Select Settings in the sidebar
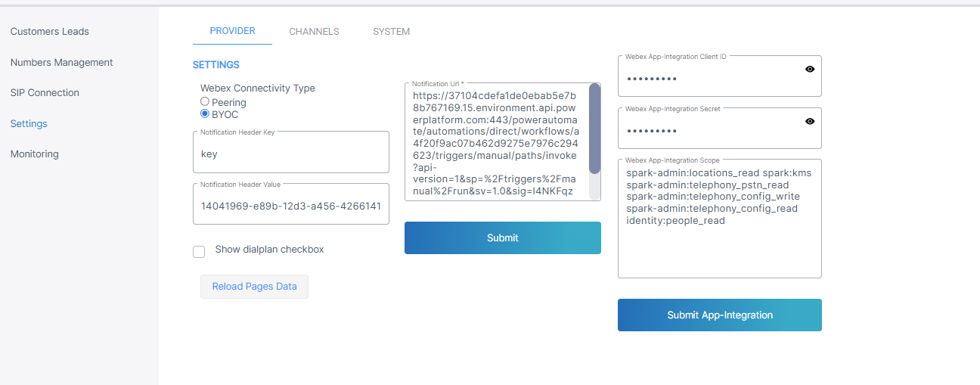This screenshot has height=385, width=980. pyautogui.click(x=29, y=123)
